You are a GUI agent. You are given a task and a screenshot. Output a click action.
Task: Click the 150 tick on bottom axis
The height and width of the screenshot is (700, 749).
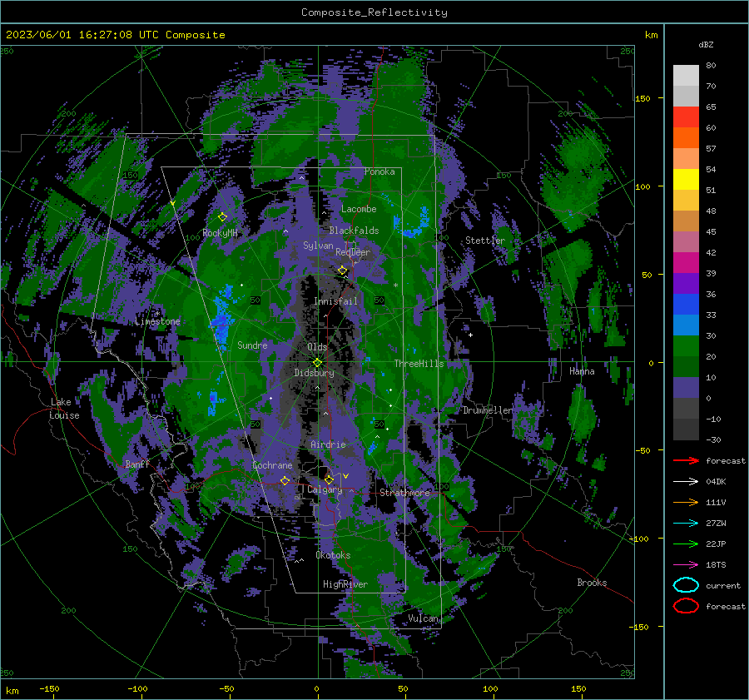(x=578, y=688)
